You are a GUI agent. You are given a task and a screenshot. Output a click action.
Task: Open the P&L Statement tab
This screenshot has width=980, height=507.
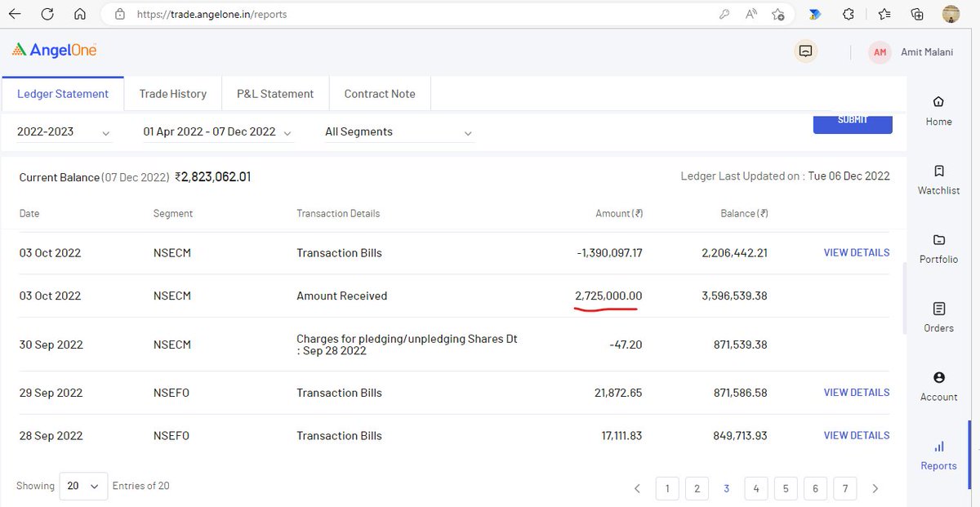point(275,94)
